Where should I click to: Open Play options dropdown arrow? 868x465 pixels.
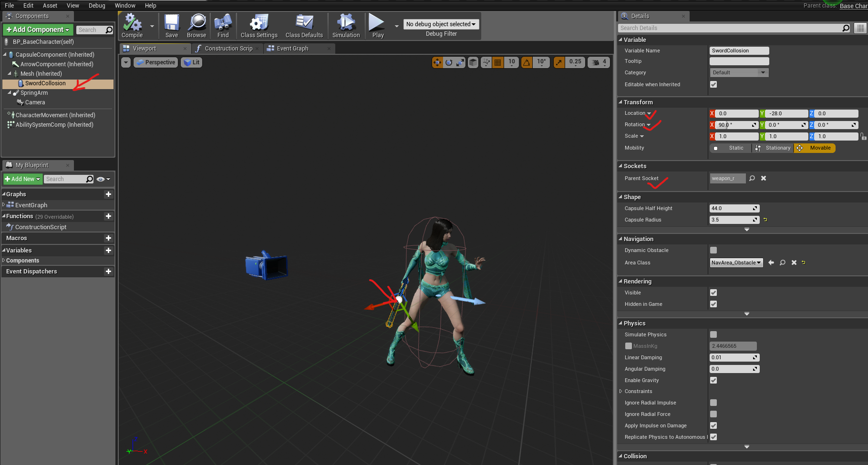click(396, 26)
